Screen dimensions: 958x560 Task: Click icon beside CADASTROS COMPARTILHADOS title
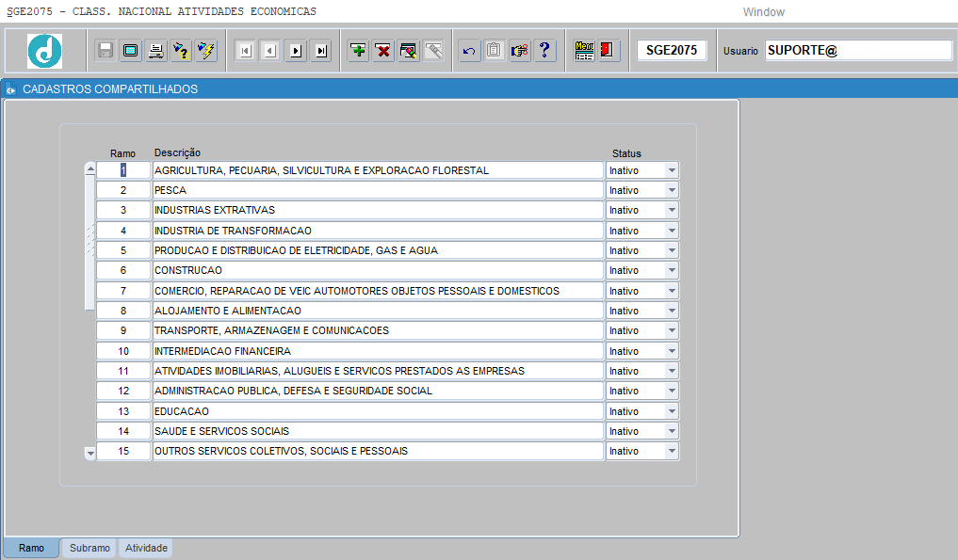pos(10,89)
